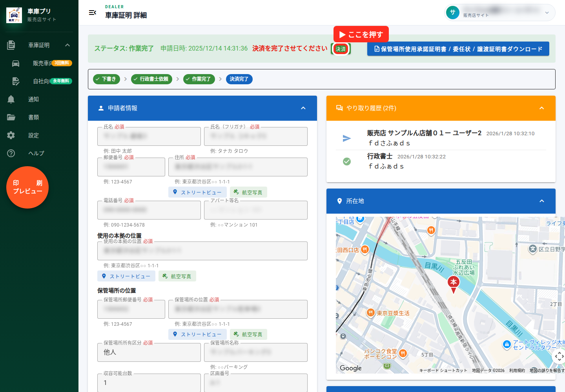Click the ヘルプ question mark icon

pyautogui.click(x=11, y=153)
